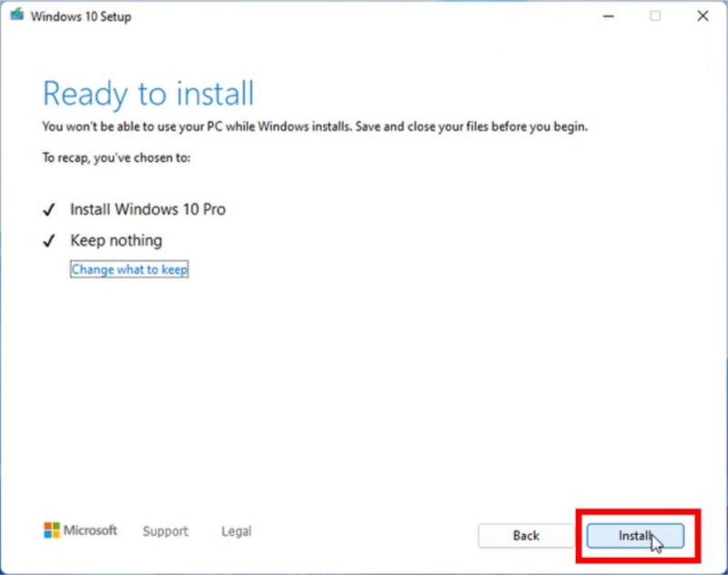Viewport: 728px width, 575px height.
Task: Close the Windows 10 Setup window
Action: [x=703, y=16]
